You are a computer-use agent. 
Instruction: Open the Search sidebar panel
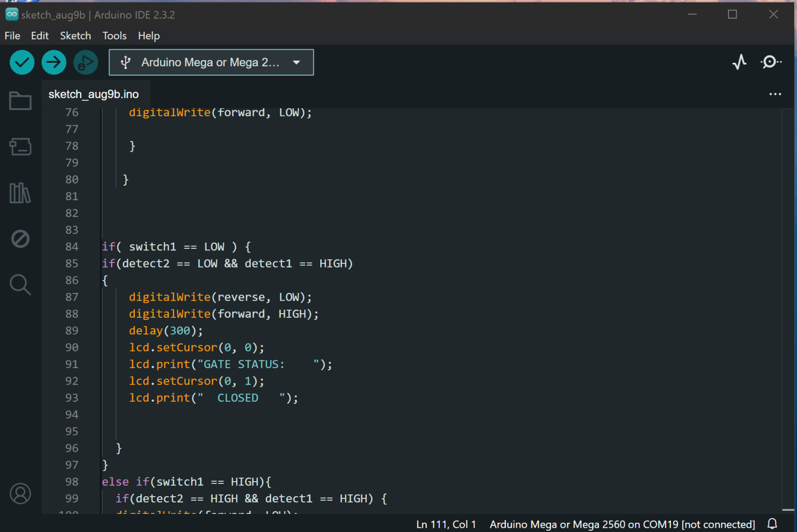[20, 285]
